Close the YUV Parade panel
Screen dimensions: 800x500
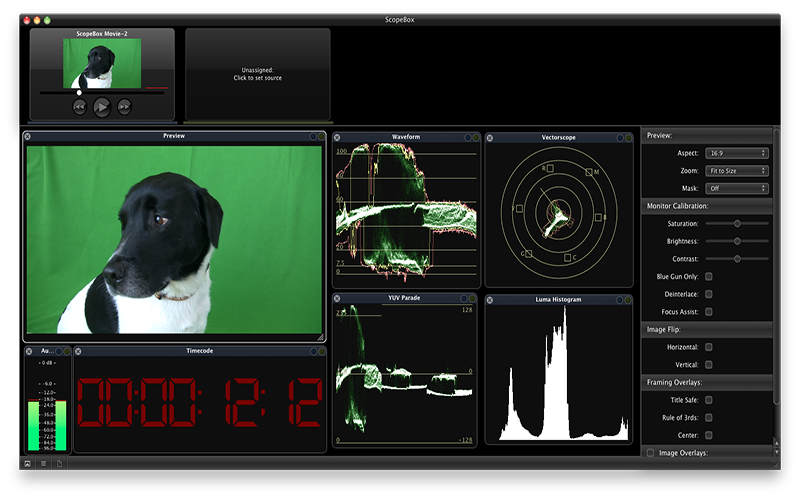click(337, 298)
